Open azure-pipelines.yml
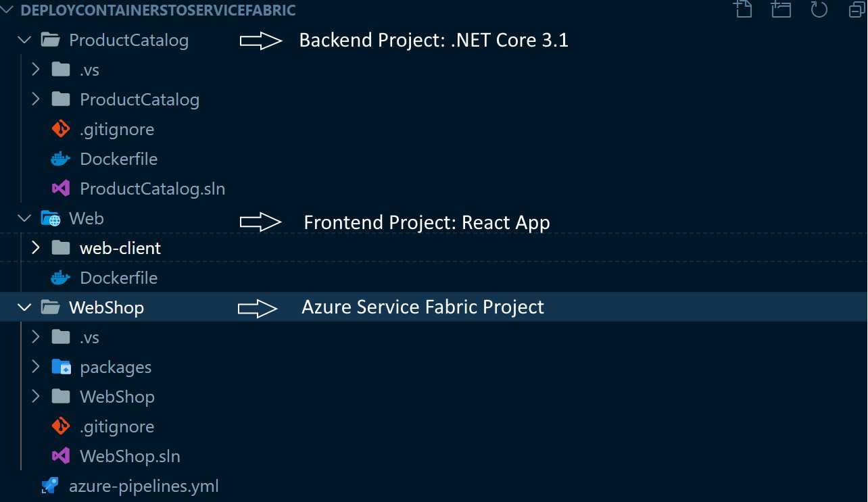Screen dimensions: 868x502 (x=143, y=485)
